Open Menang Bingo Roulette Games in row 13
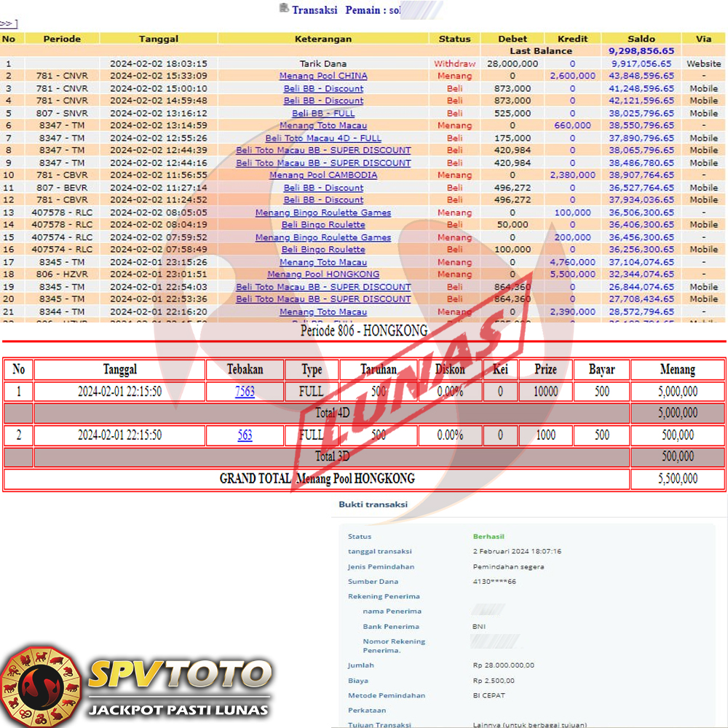This screenshot has height=728, width=728. (x=323, y=213)
